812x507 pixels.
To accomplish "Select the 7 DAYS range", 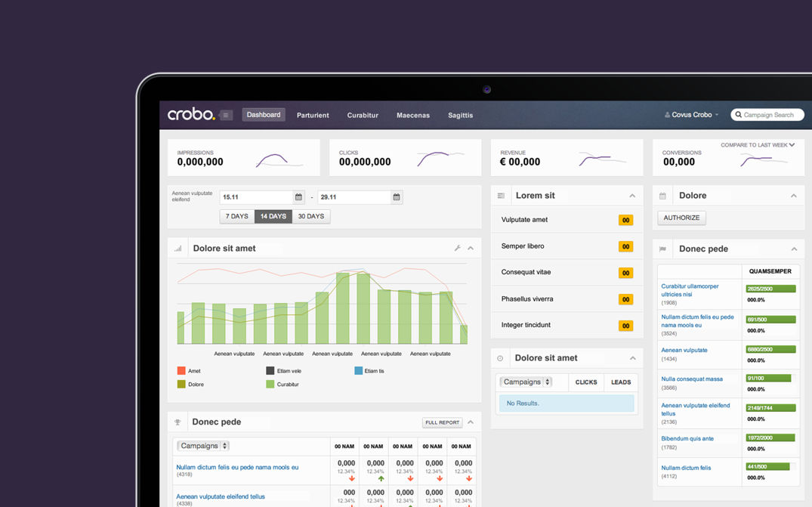I will coord(237,216).
